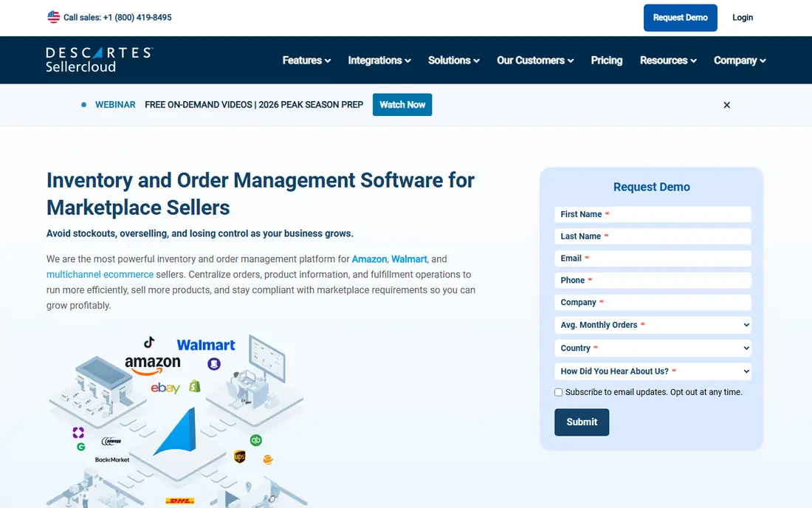Click the TikTok logo in the illustration
This screenshot has height=508, width=812.
149,342
